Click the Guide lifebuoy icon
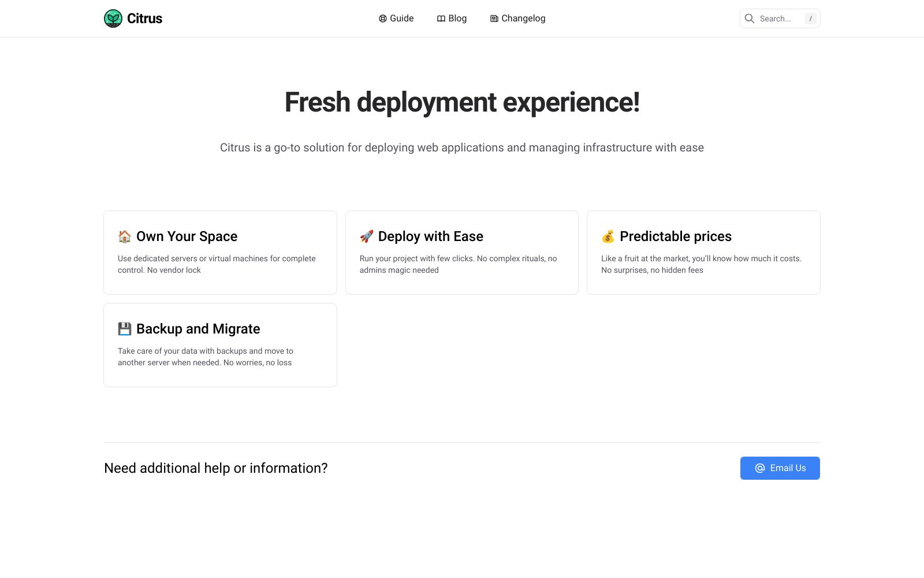The height and width of the screenshot is (578, 924). point(382,18)
